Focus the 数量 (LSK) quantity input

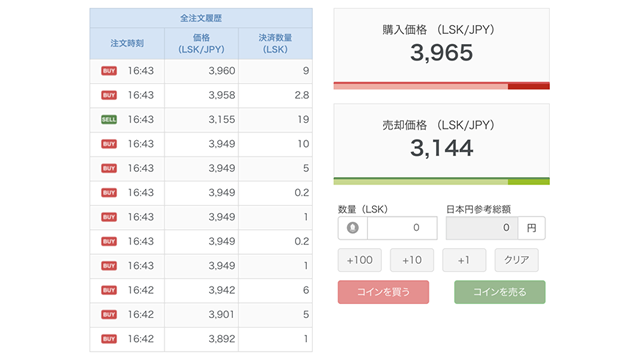(402, 228)
